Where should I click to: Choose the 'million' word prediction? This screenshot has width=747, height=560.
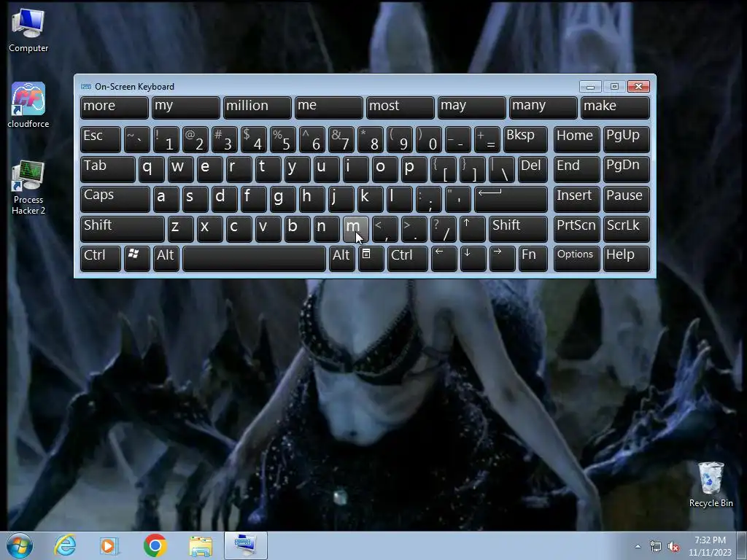point(258,108)
